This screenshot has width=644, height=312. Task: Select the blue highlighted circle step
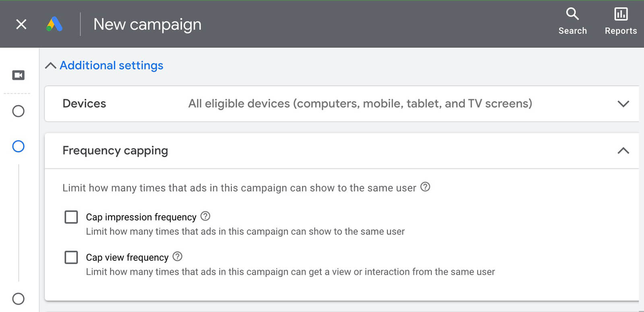(x=19, y=146)
